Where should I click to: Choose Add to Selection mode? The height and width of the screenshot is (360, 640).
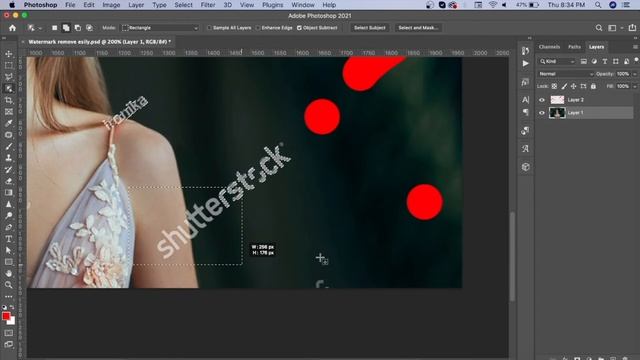pos(66,28)
